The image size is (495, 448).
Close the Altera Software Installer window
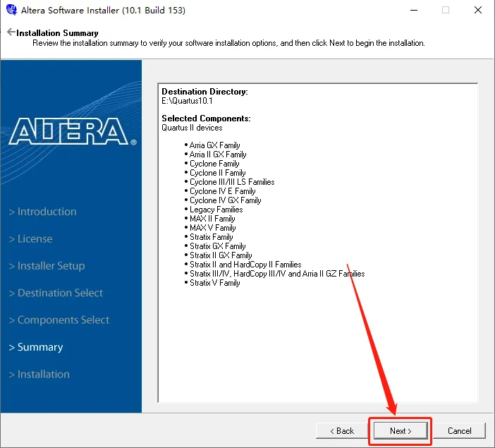point(478,10)
